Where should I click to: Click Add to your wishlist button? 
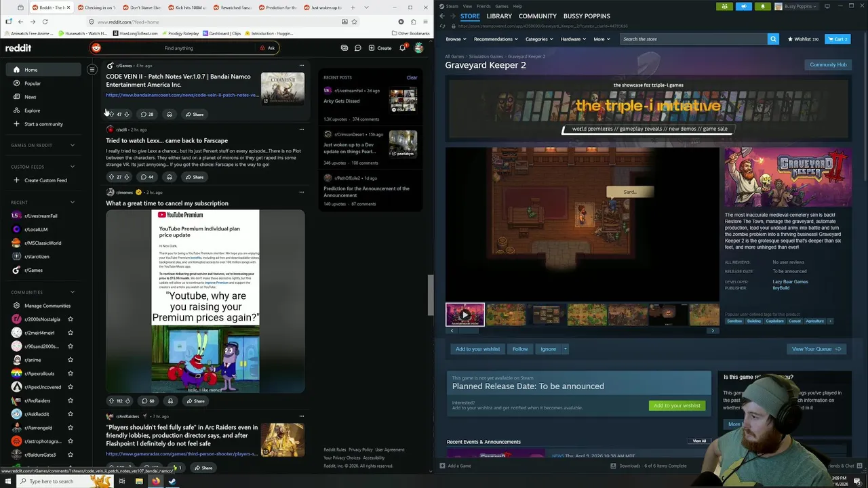(478, 349)
